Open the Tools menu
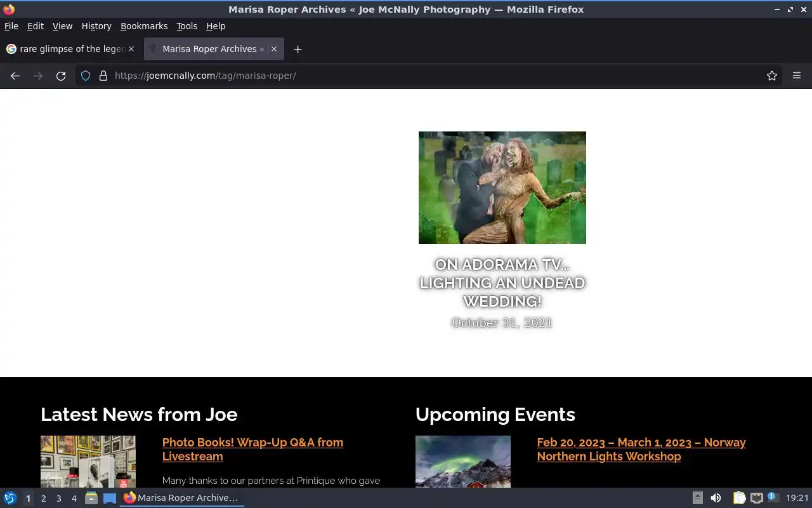 point(187,26)
